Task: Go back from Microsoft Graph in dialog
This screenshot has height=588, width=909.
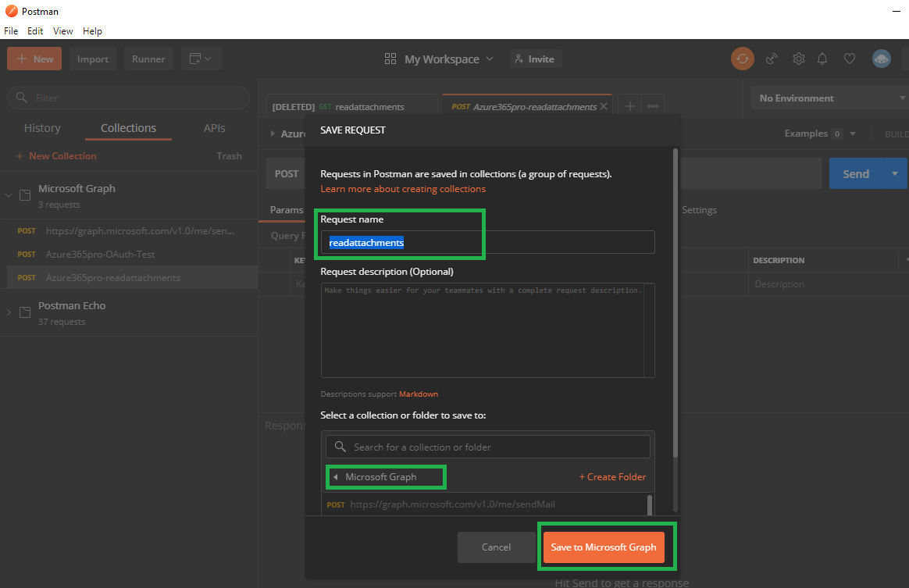Action: pyautogui.click(x=336, y=476)
